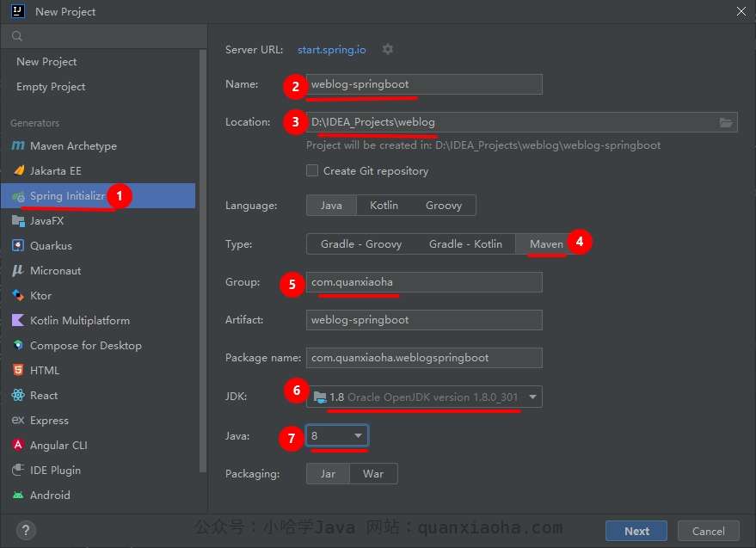Open help with question mark button
This screenshot has height=548, width=756.
[26, 530]
